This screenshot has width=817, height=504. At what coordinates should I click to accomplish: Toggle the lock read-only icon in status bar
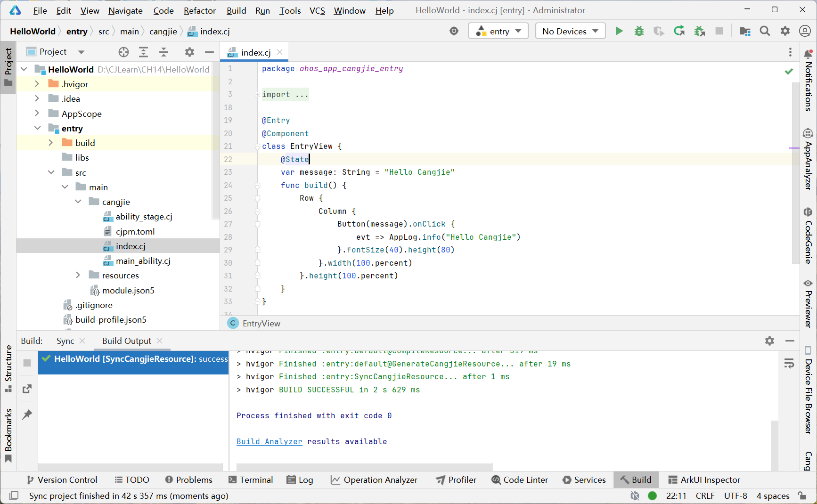tap(802, 496)
